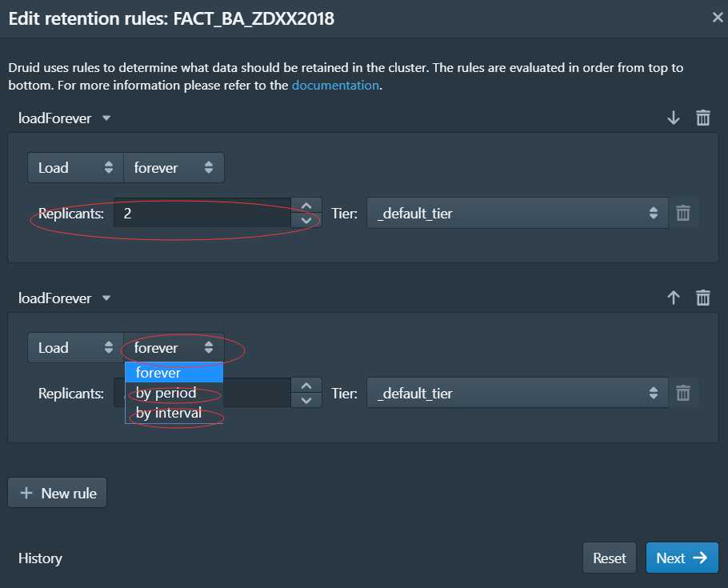Decrease replicants in second rule
The width and height of the screenshot is (728, 588).
(x=306, y=400)
